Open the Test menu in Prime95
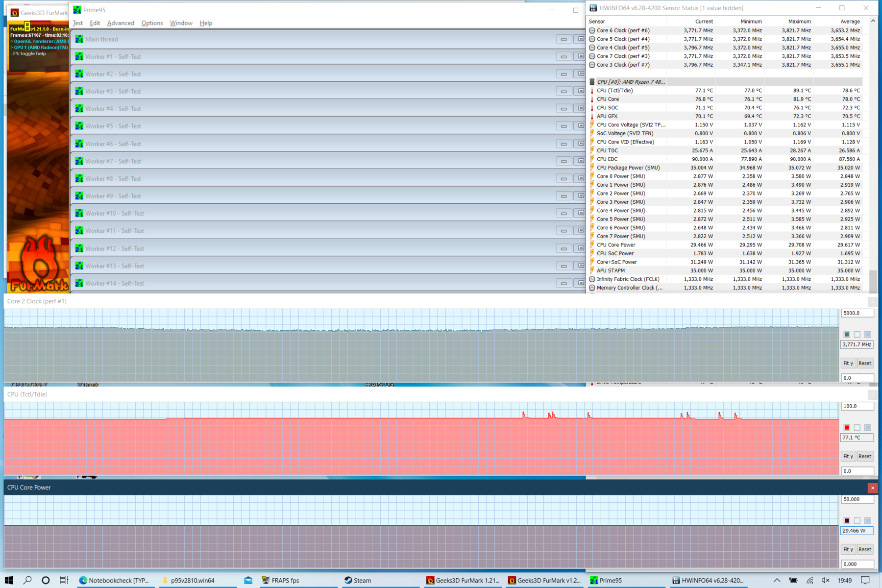 [77, 23]
